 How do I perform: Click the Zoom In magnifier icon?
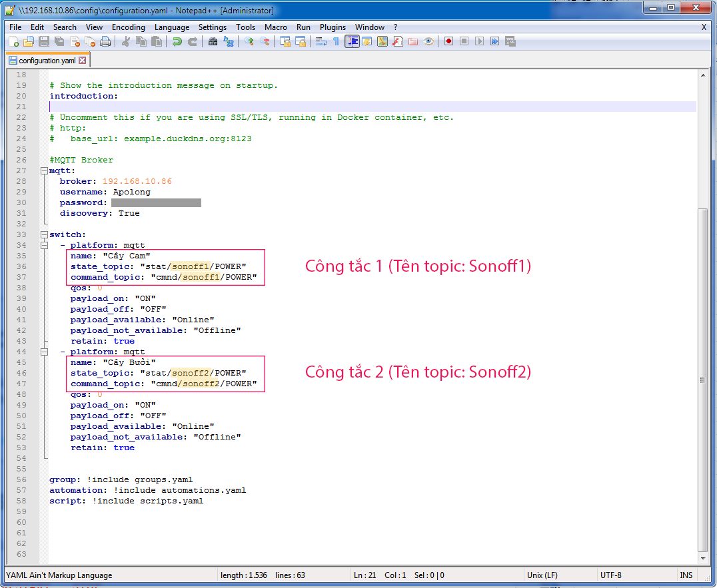point(249,41)
